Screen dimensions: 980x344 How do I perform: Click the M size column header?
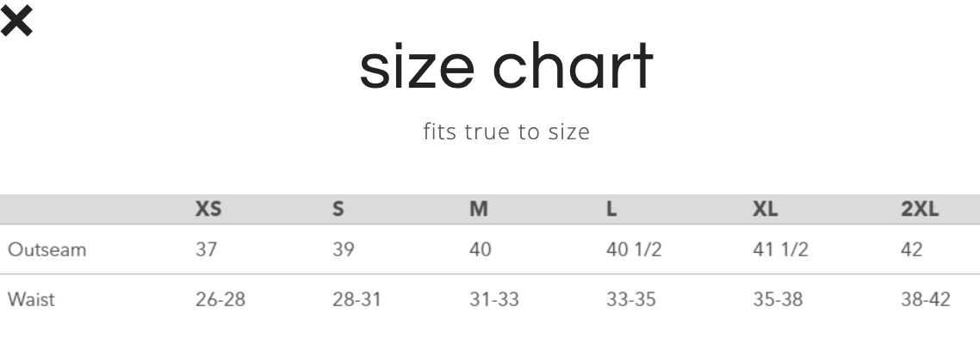click(478, 209)
